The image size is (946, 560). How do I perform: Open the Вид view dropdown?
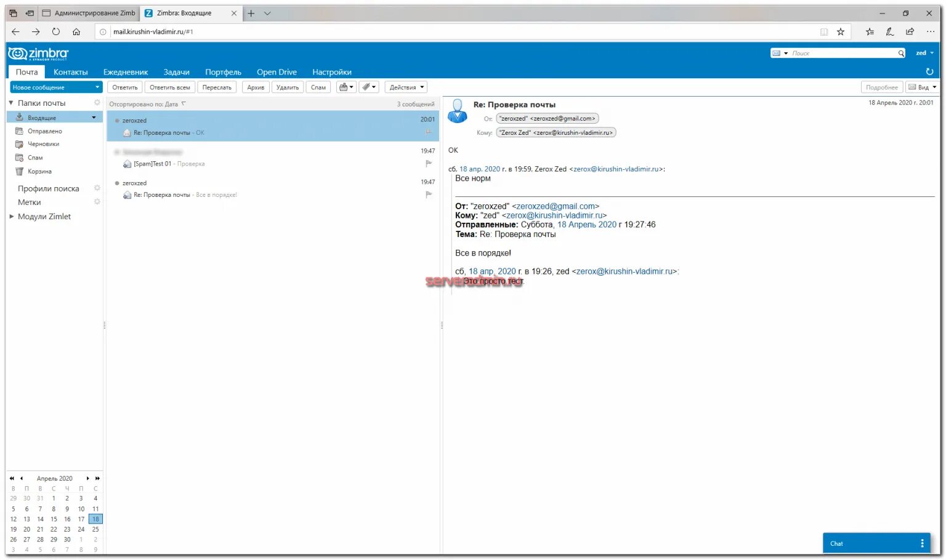coord(922,87)
